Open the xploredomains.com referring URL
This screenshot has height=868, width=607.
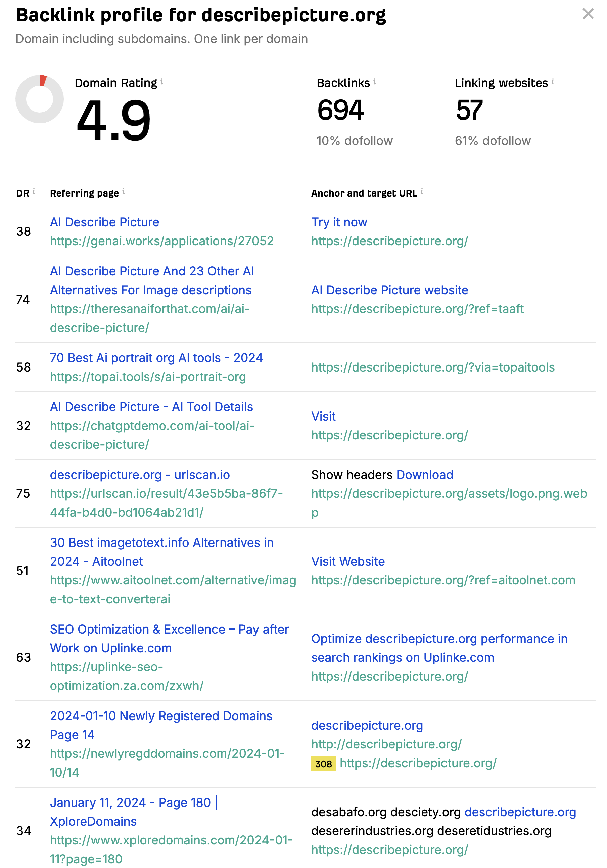click(171, 850)
